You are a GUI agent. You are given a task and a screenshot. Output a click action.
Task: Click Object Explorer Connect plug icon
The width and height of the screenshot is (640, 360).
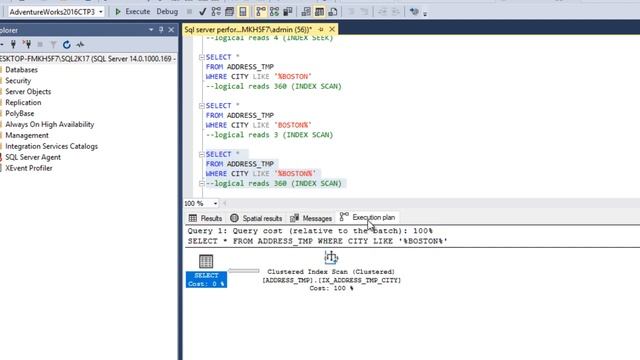tap(13, 44)
